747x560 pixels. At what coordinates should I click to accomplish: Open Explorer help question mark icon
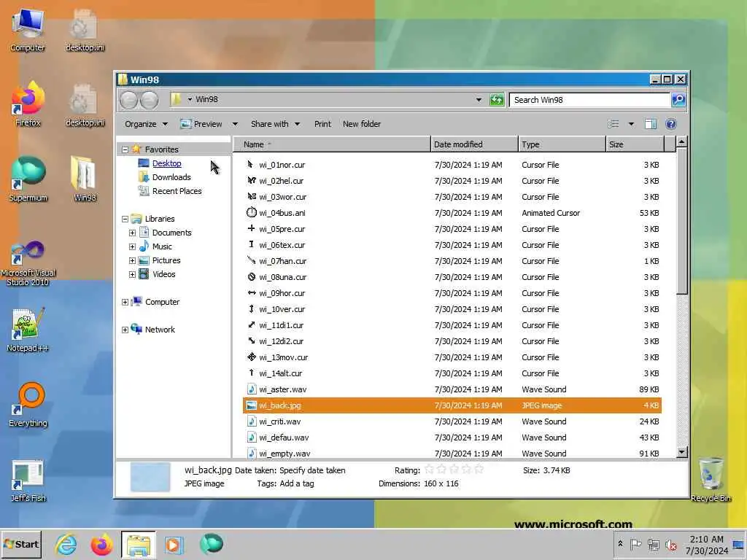[x=671, y=124]
